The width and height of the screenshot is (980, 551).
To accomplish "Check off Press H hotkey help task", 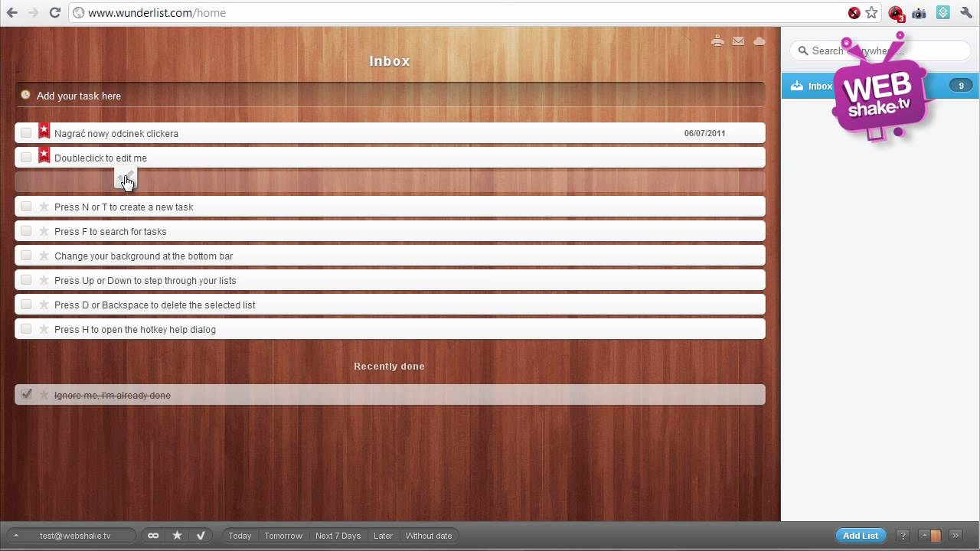I will 26,328.
